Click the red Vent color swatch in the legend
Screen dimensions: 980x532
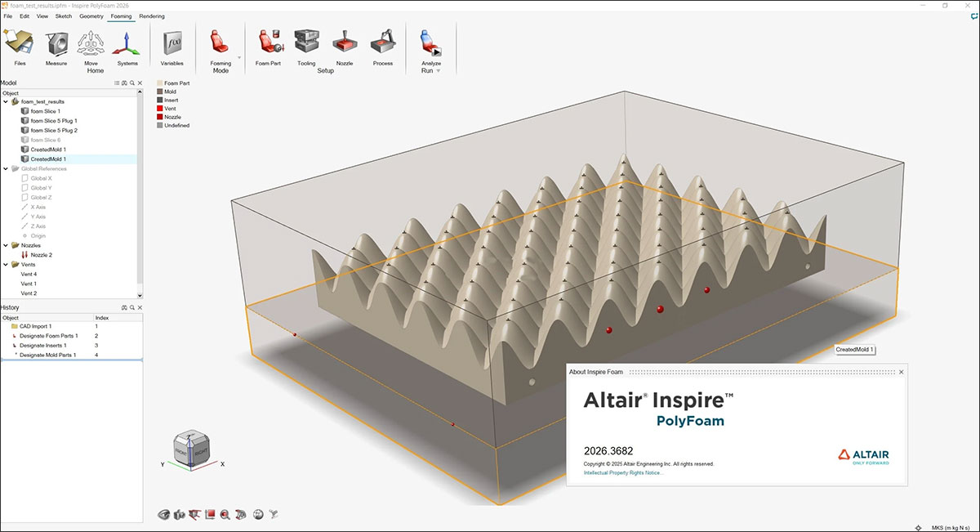(x=160, y=109)
